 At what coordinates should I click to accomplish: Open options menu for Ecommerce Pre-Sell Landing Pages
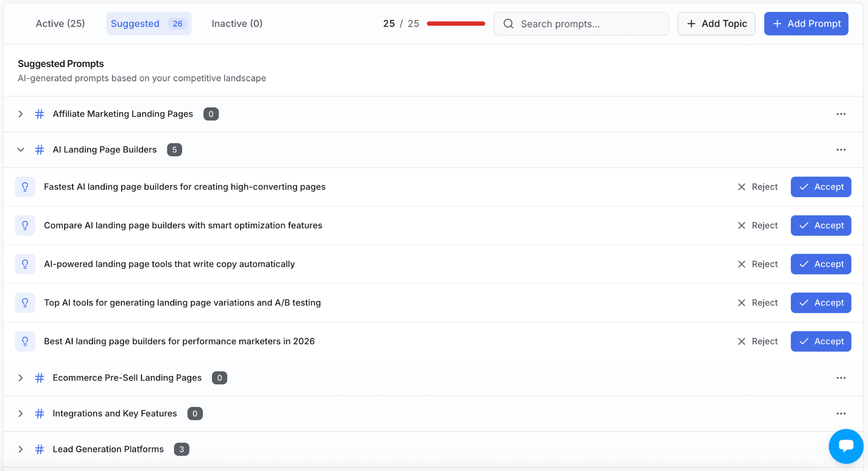tap(841, 378)
